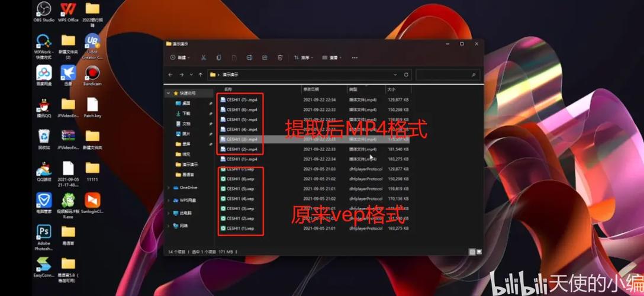644x296 pixels.
Task: Click the search magnifier icon
Action: coord(473,75)
